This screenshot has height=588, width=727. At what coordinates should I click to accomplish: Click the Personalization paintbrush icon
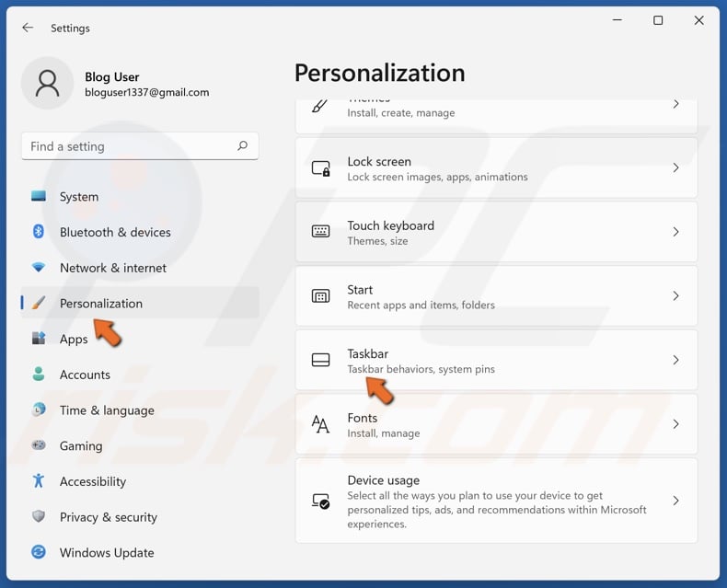click(x=39, y=303)
